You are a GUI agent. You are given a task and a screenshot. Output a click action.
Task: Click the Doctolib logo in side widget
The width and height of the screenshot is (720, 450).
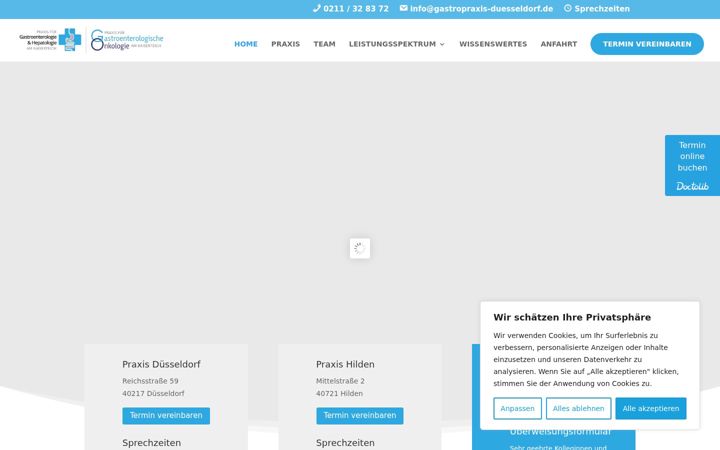coord(692,186)
